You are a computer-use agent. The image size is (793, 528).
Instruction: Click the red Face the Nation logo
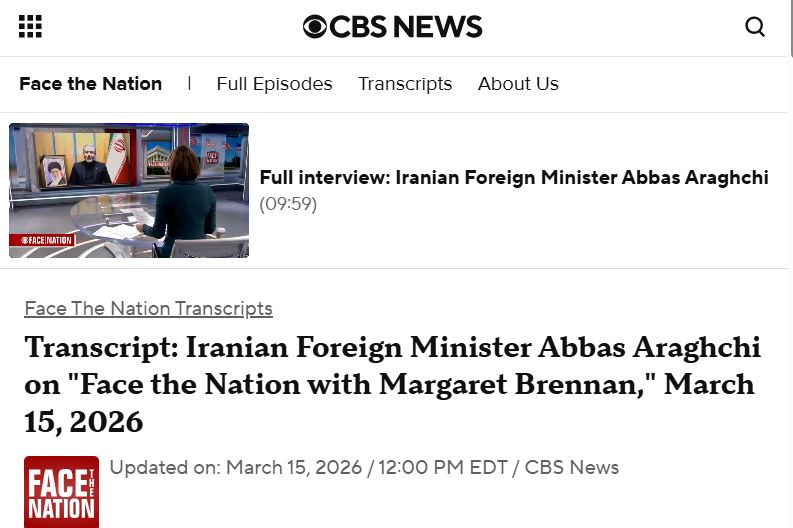61,491
